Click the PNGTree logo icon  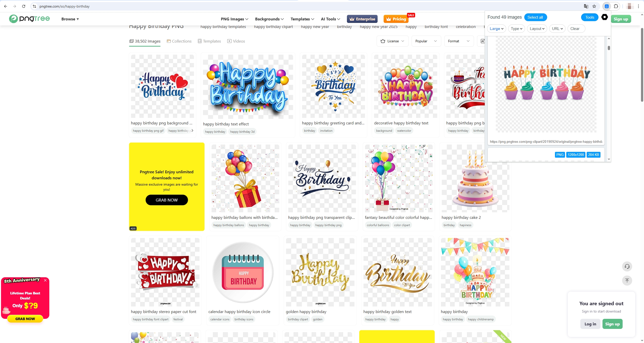[x=13, y=19]
